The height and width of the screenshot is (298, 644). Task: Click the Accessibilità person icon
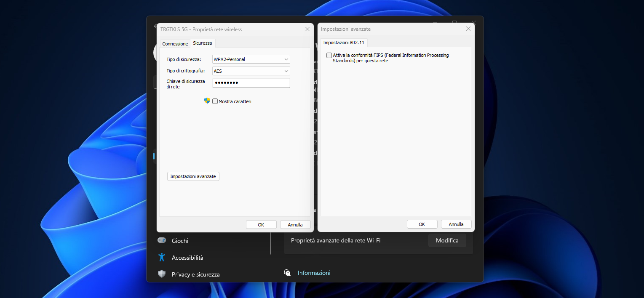tap(162, 257)
